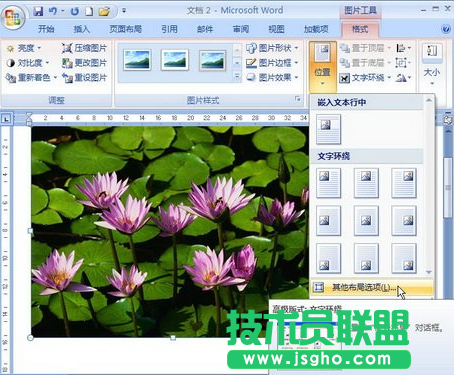Click the position gallery scroll up arrow

point(429,100)
